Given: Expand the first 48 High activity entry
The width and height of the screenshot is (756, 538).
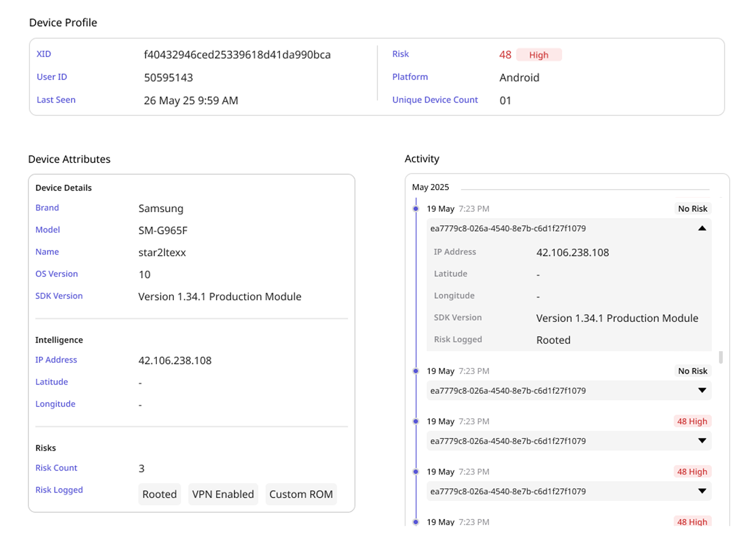Looking at the screenshot, I should pyautogui.click(x=702, y=441).
